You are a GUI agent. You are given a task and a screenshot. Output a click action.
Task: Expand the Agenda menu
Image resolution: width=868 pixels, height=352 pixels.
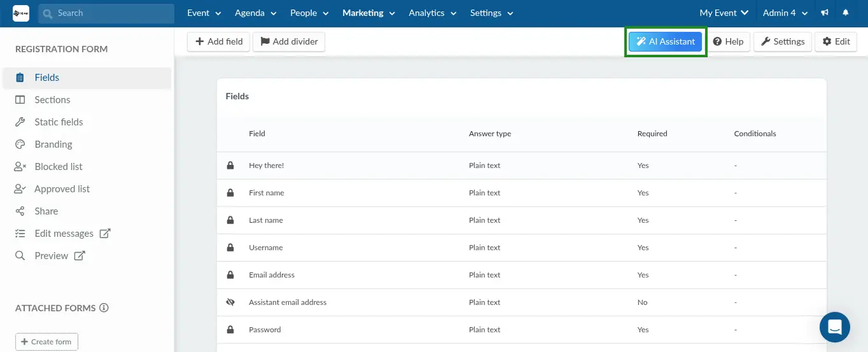point(256,13)
